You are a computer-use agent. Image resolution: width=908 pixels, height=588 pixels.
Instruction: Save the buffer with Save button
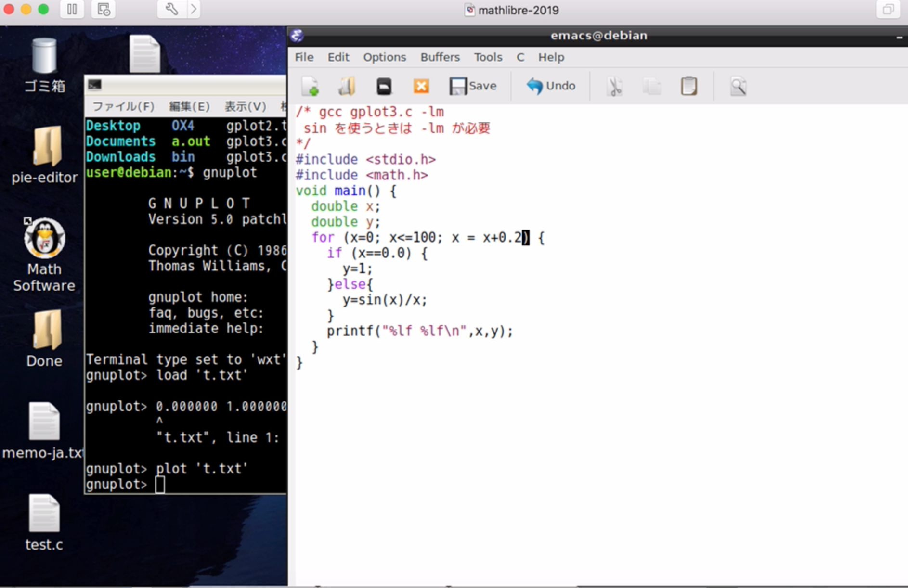(x=473, y=86)
